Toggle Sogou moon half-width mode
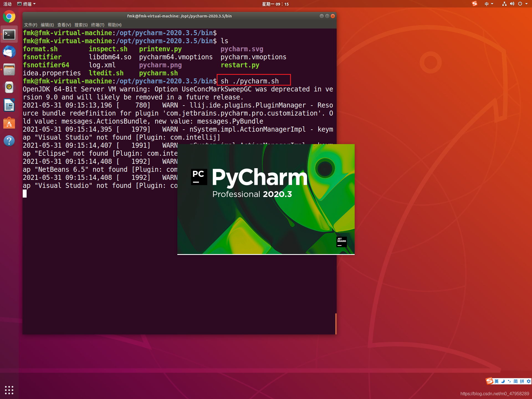Screen dimensions: 532x399 503,381
